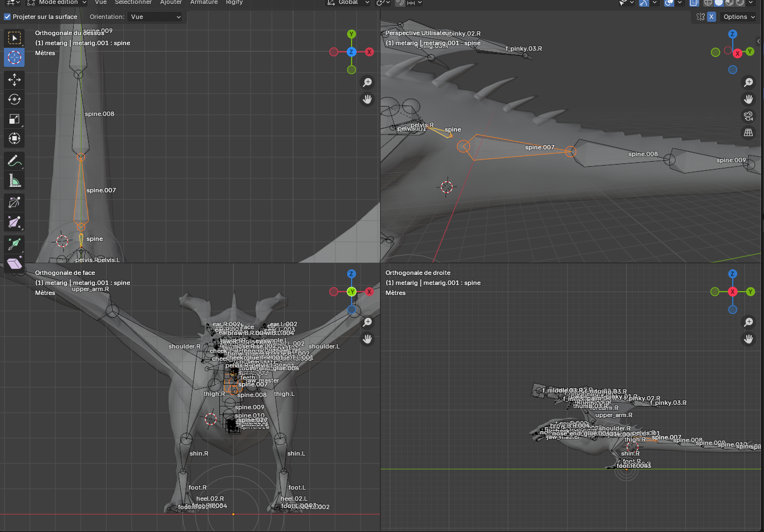Image resolution: width=764 pixels, height=532 pixels.
Task: Select the Select Box tool
Action: pyautogui.click(x=15, y=38)
